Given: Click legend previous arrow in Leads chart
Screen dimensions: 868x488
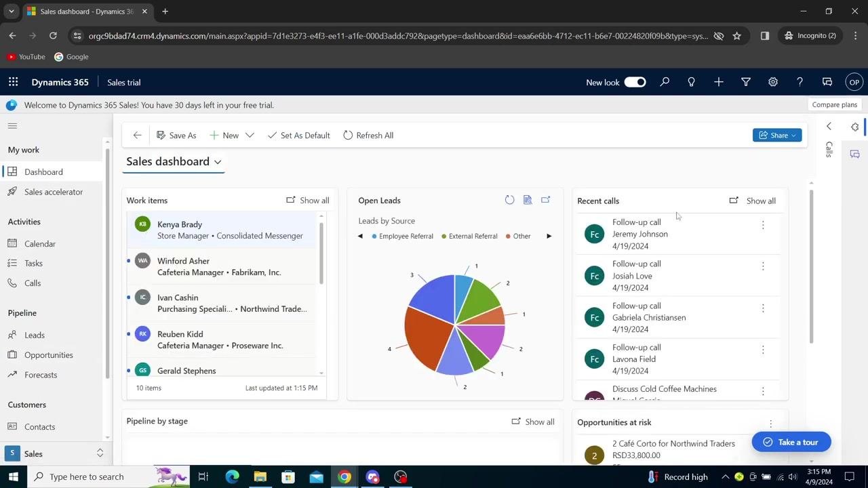Looking at the screenshot, I should coord(360,236).
